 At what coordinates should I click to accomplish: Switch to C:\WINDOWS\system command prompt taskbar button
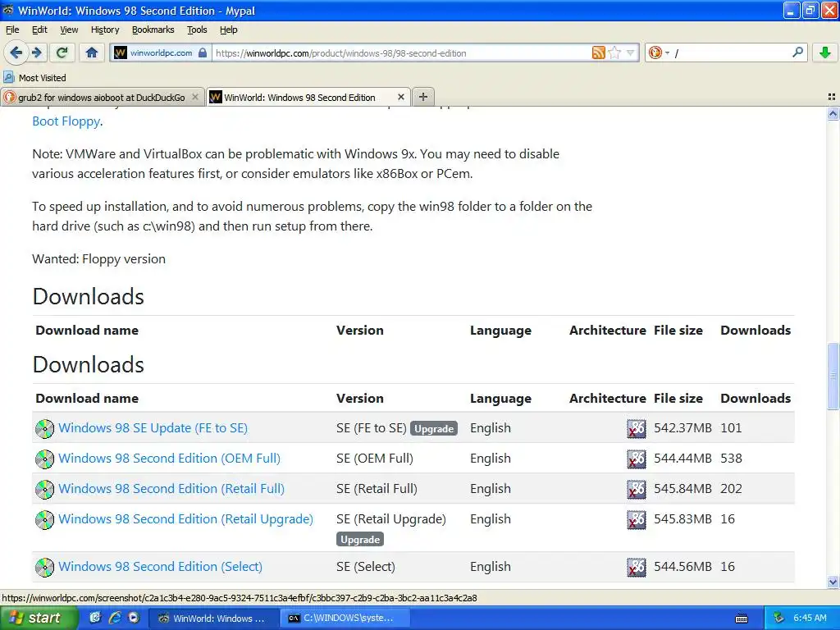345,619
